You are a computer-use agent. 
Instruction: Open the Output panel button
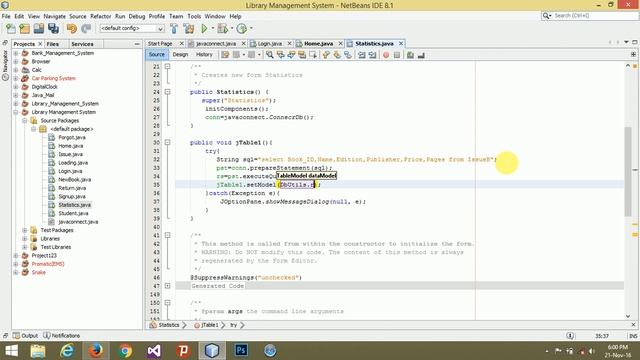[x=25, y=336]
